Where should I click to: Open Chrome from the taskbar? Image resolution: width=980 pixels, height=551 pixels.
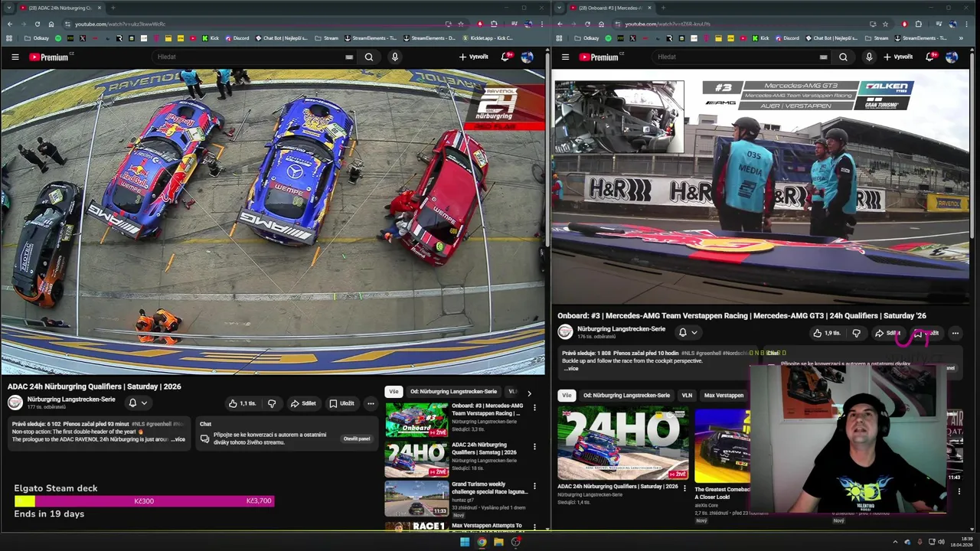pos(482,542)
